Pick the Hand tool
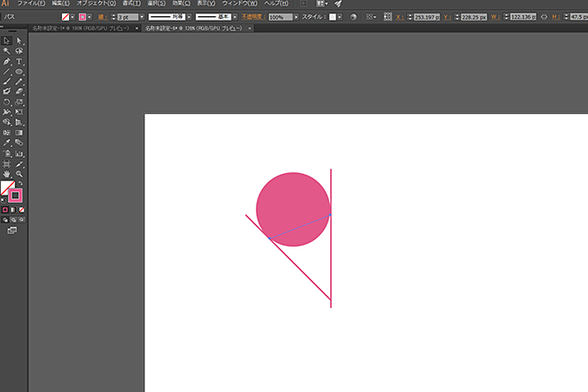This screenshot has width=588, height=392. pyautogui.click(x=6, y=174)
